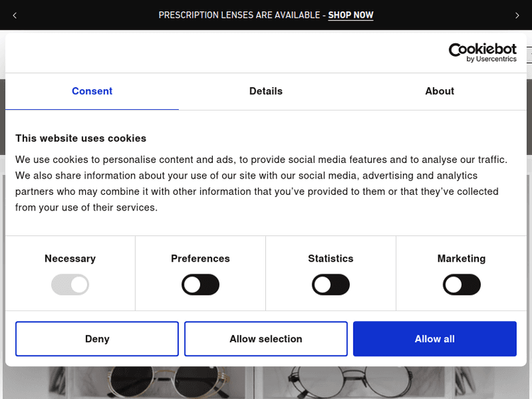Turn on the Statistics cookies toggle
Screen dimensions: 532x399
331,285
